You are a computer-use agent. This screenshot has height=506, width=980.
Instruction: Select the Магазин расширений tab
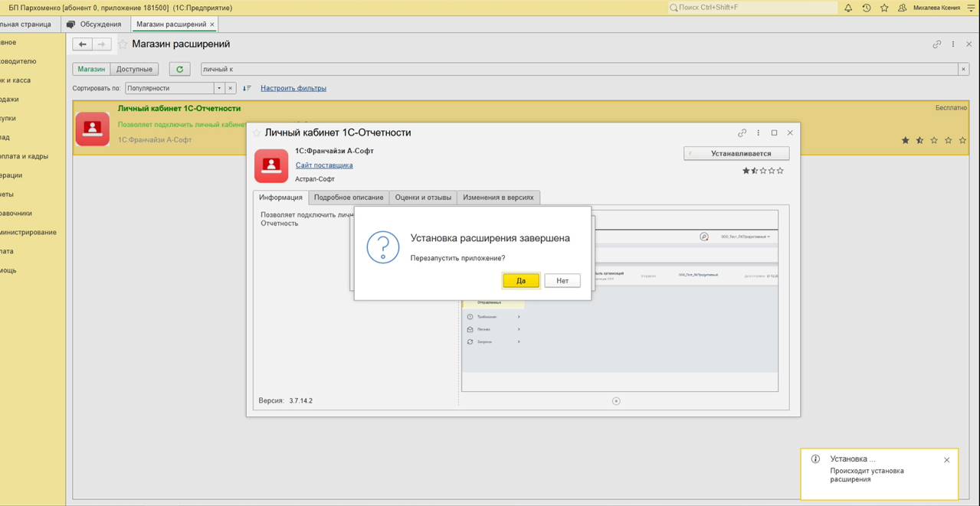(171, 24)
